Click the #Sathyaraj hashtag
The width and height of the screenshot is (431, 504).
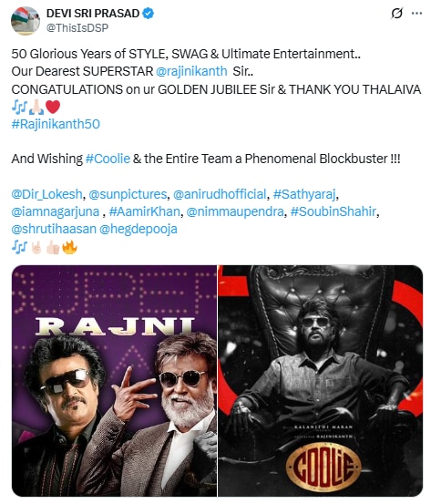coord(304,194)
